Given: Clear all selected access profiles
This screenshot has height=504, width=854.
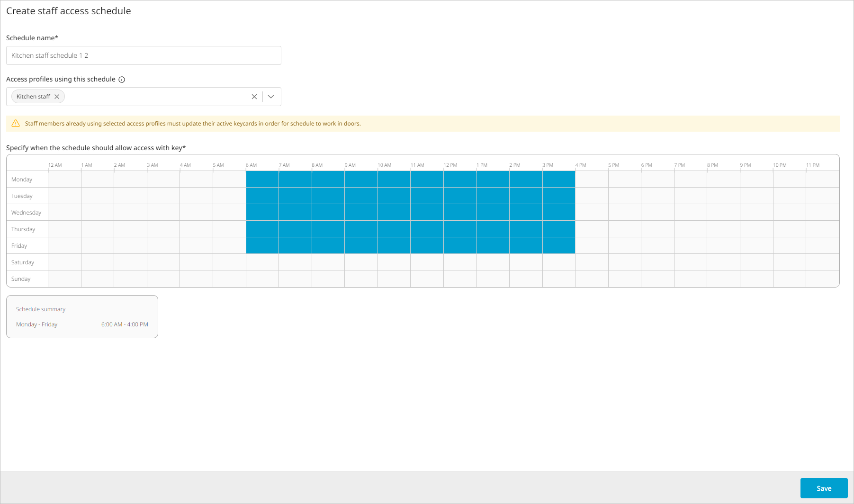Looking at the screenshot, I should tap(254, 97).
